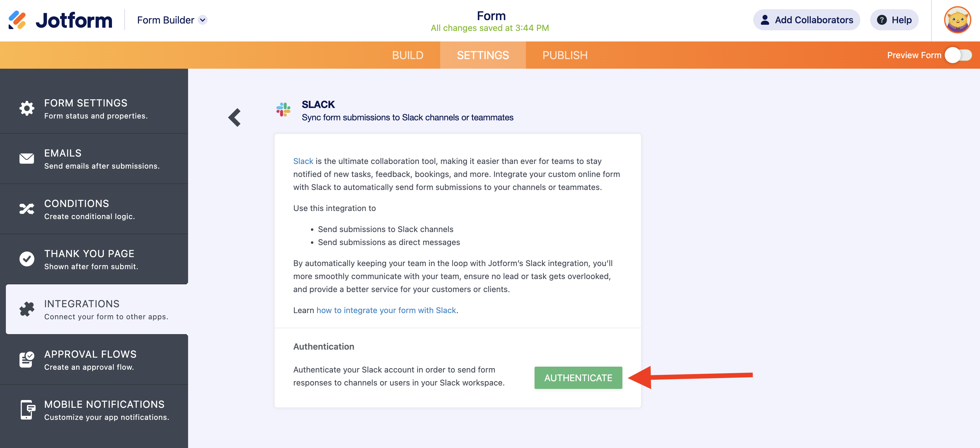Open the Help button

(x=894, y=20)
